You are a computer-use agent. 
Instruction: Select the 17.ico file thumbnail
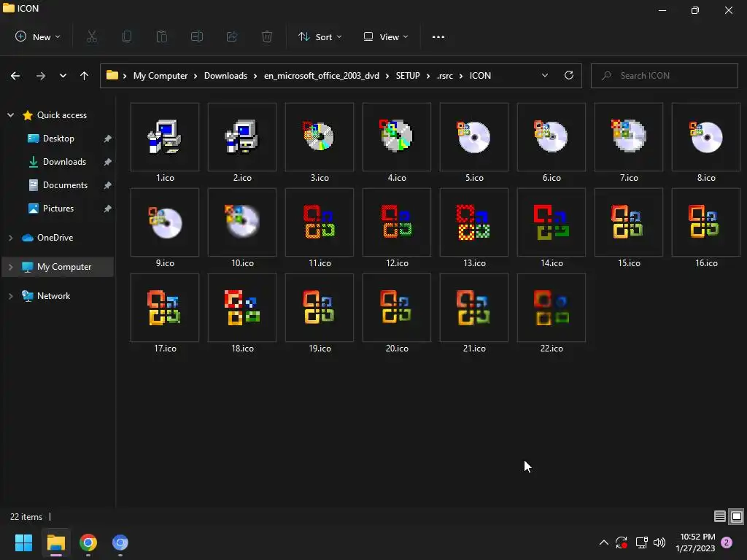pyautogui.click(x=165, y=308)
